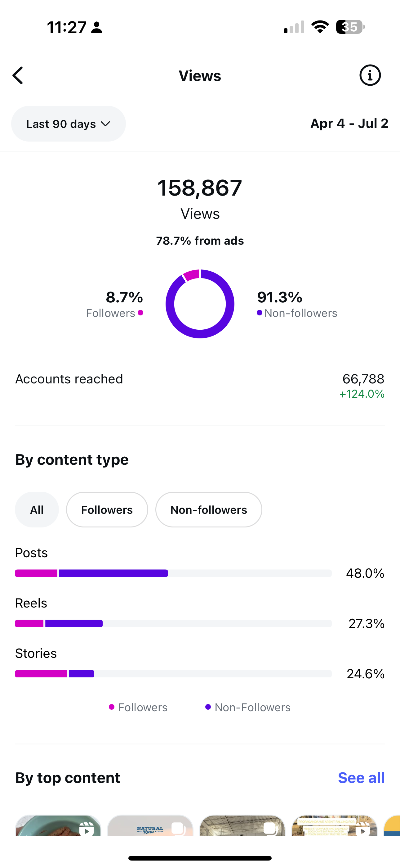Open the Last 90 days dropdown
The height and width of the screenshot is (868, 400).
point(68,124)
